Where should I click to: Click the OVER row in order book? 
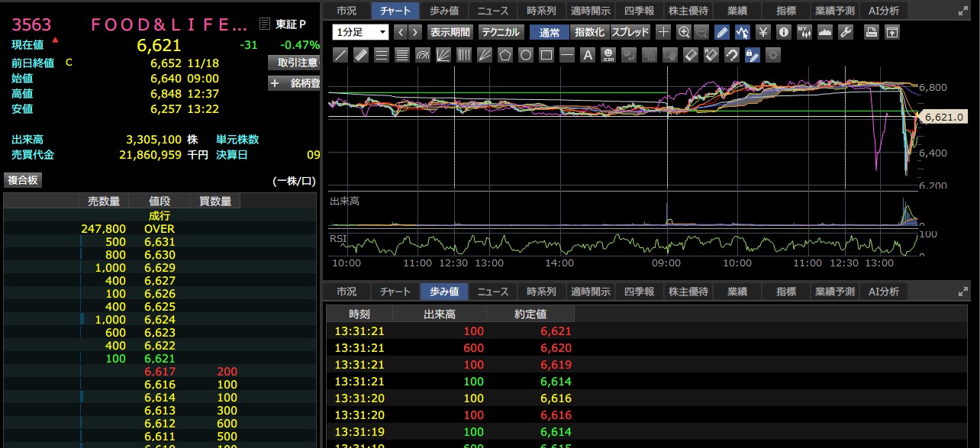point(160,229)
